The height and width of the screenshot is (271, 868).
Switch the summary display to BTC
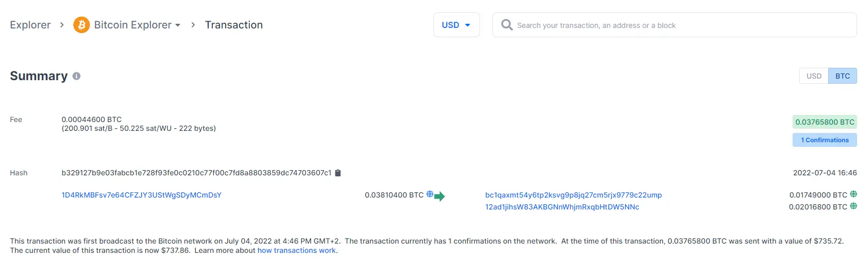(842, 76)
